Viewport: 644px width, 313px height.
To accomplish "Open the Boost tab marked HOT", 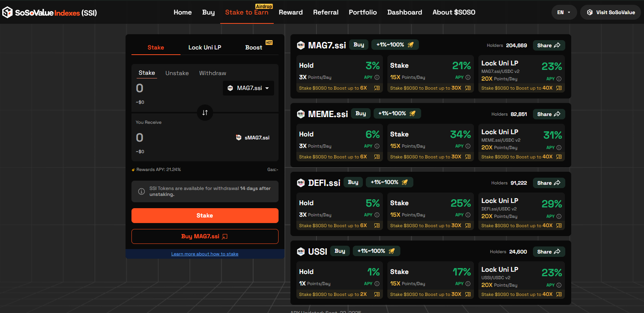I will 254,48.
